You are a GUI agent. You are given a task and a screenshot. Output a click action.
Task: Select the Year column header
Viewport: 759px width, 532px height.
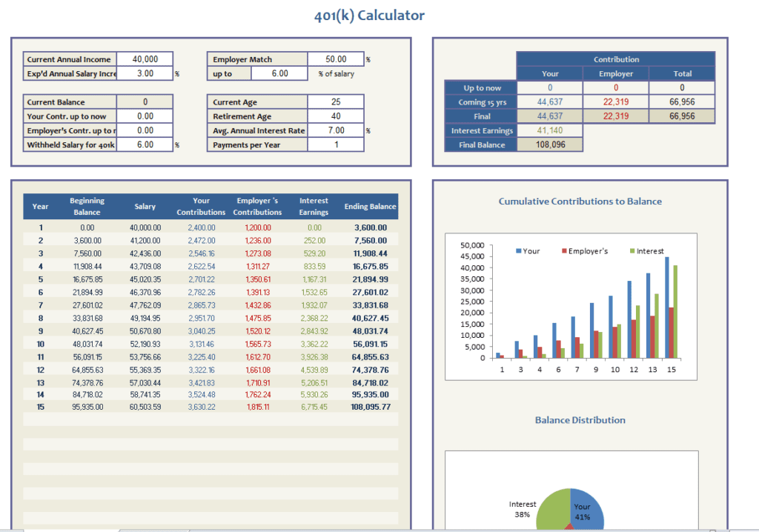point(40,206)
